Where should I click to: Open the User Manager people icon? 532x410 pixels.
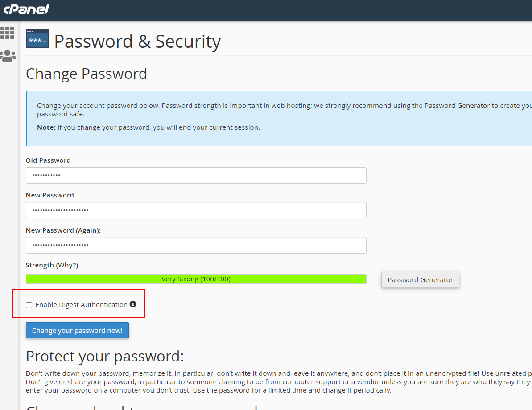coord(8,56)
